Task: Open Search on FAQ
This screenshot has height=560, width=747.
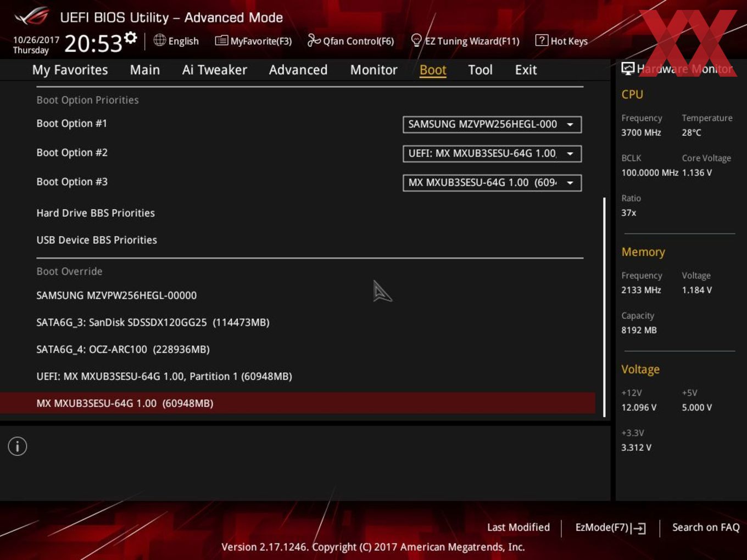Action: click(706, 528)
